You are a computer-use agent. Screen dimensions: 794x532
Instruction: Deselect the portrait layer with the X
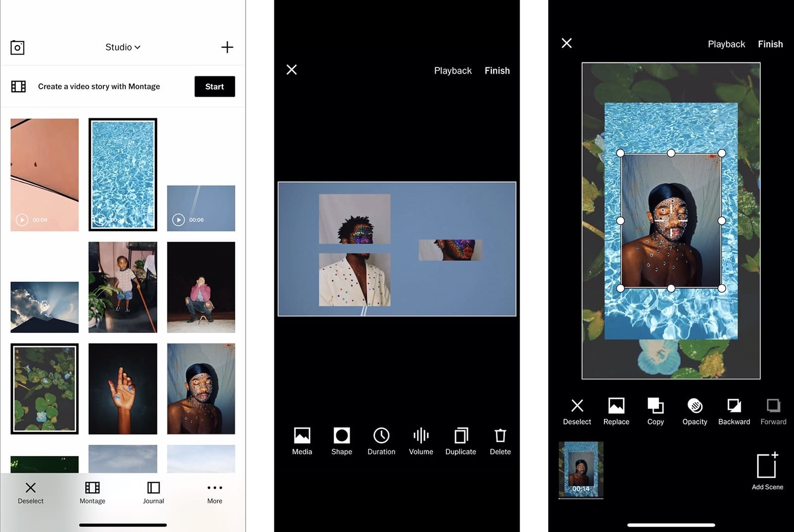577,411
